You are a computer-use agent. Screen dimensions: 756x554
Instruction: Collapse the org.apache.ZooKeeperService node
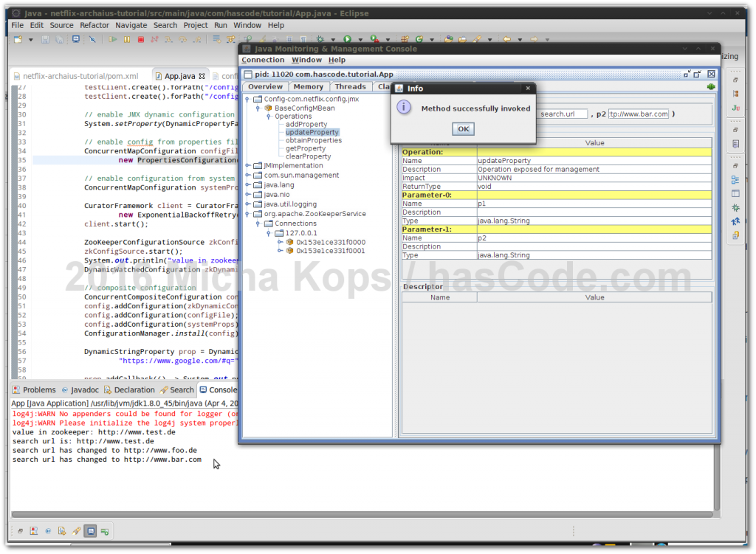(x=247, y=214)
